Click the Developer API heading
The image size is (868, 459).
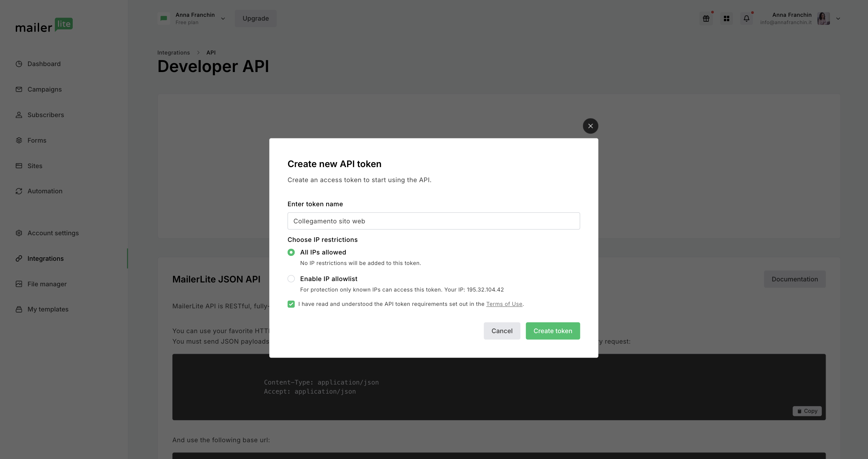click(x=213, y=66)
